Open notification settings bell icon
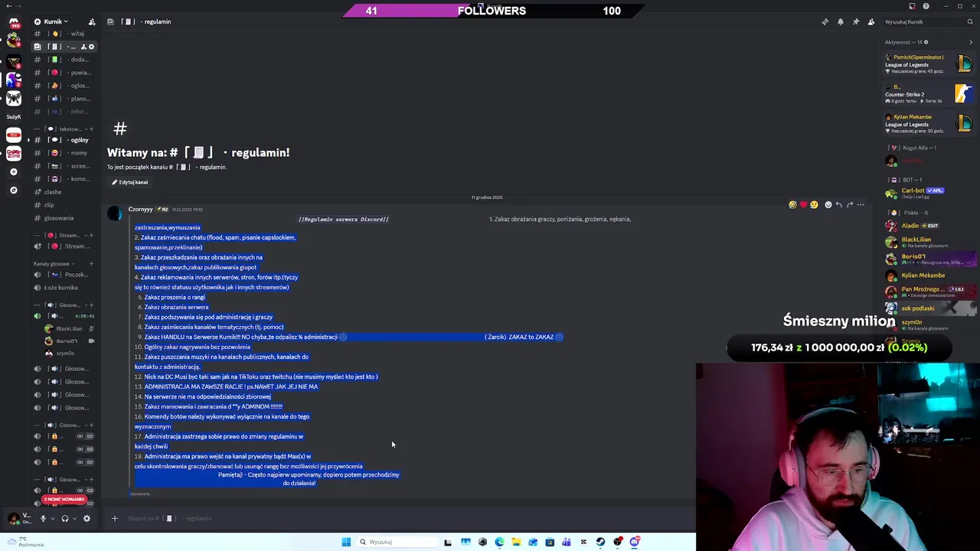980x551 pixels. point(840,21)
